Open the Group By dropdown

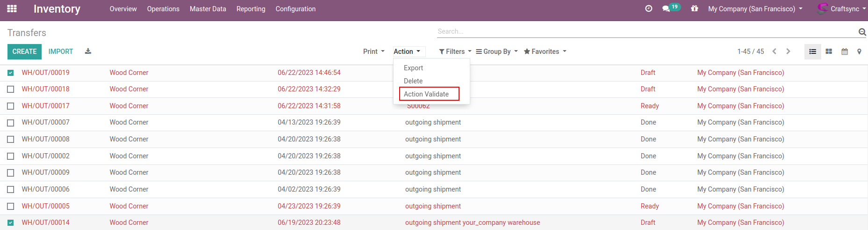point(496,52)
